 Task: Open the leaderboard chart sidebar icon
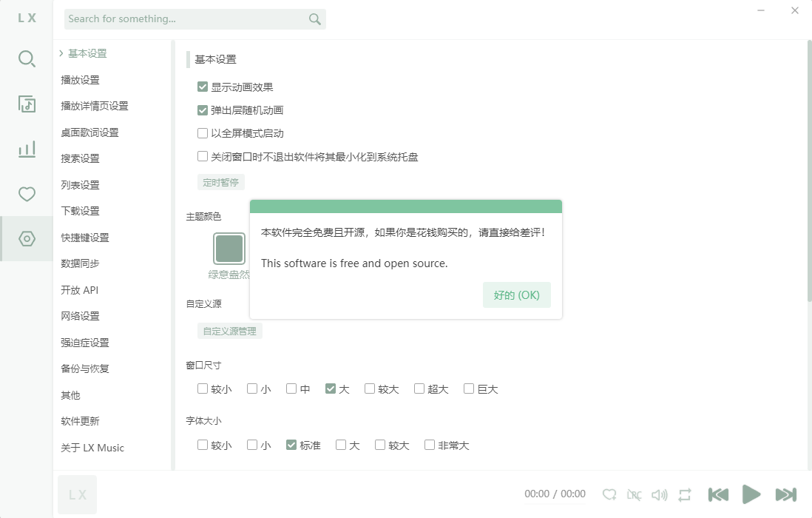27,149
